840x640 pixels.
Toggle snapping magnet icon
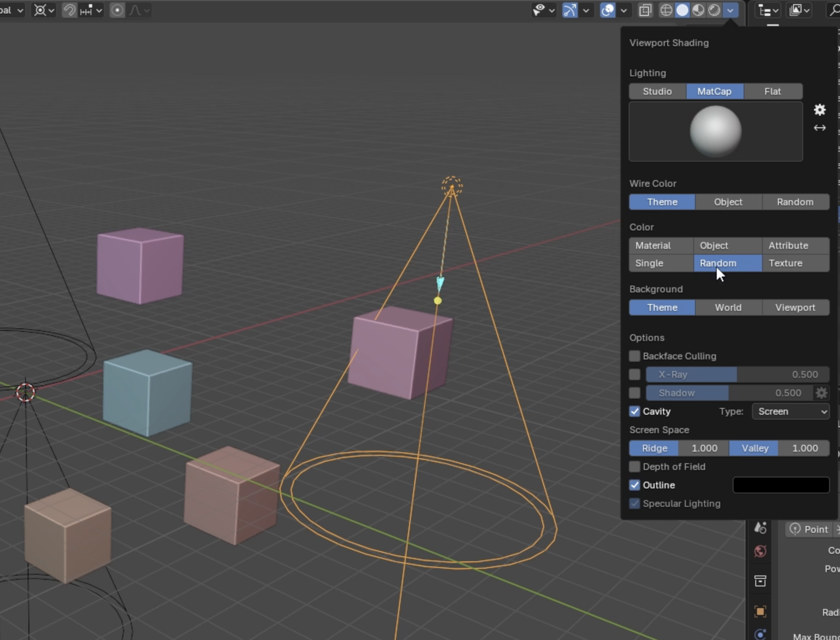click(69, 10)
